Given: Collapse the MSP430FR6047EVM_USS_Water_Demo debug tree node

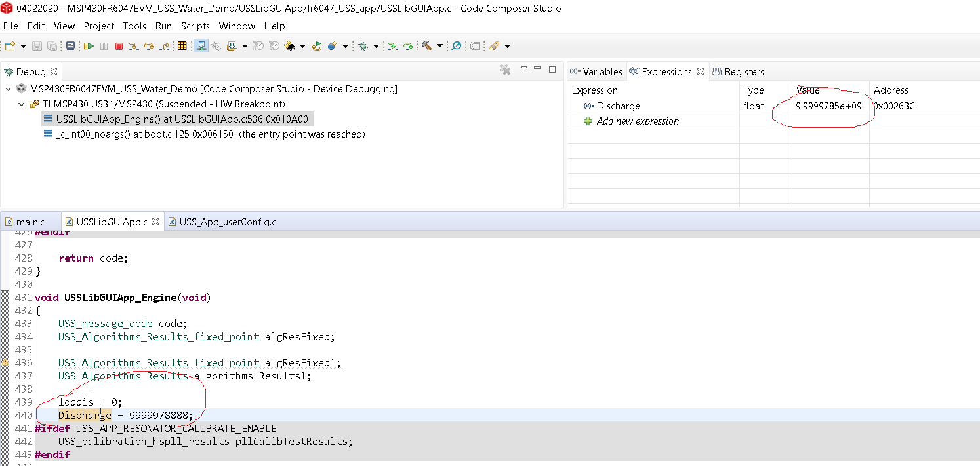Looking at the screenshot, I should click(8, 88).
